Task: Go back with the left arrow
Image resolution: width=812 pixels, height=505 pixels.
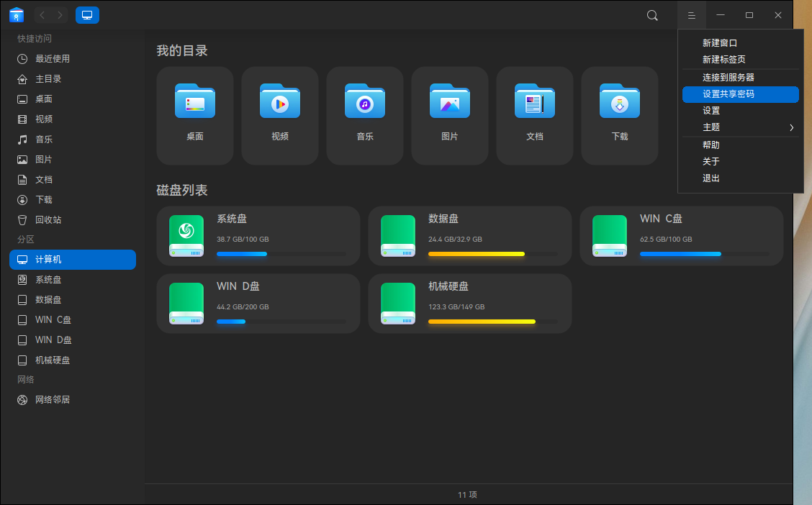Action: pos(42,16)
